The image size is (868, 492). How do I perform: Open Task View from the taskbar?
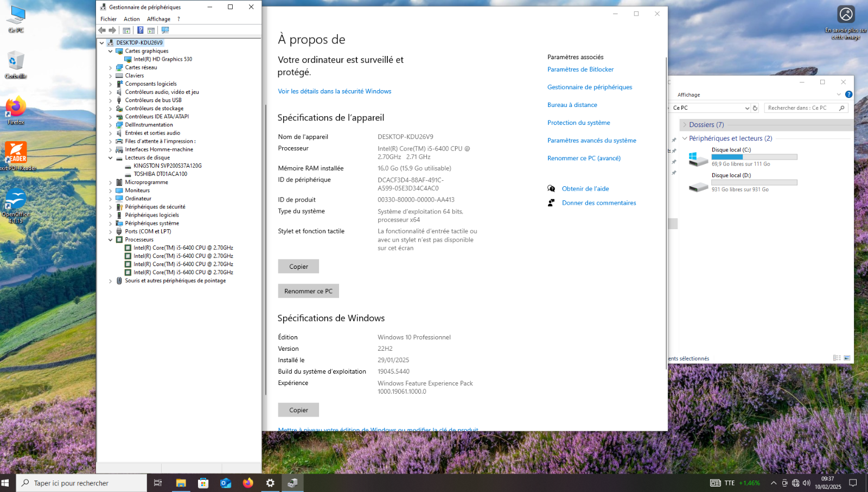158,483
